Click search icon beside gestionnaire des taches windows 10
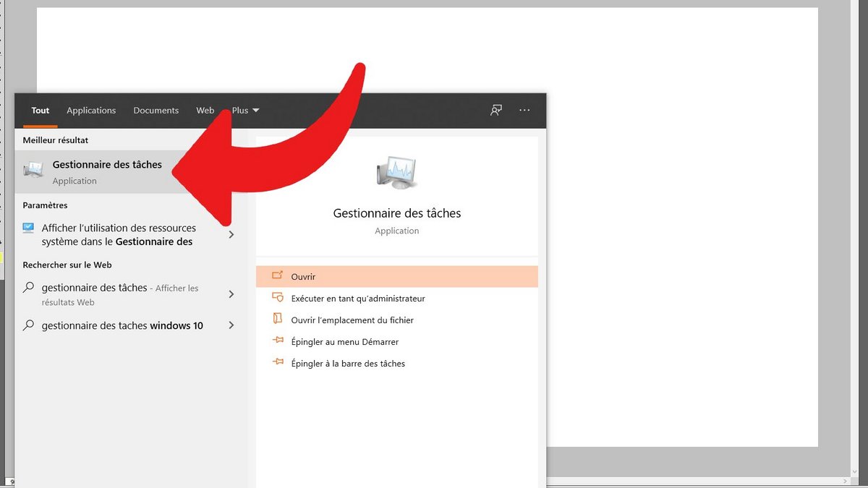868x488 pixels. (x=28, y=325)
